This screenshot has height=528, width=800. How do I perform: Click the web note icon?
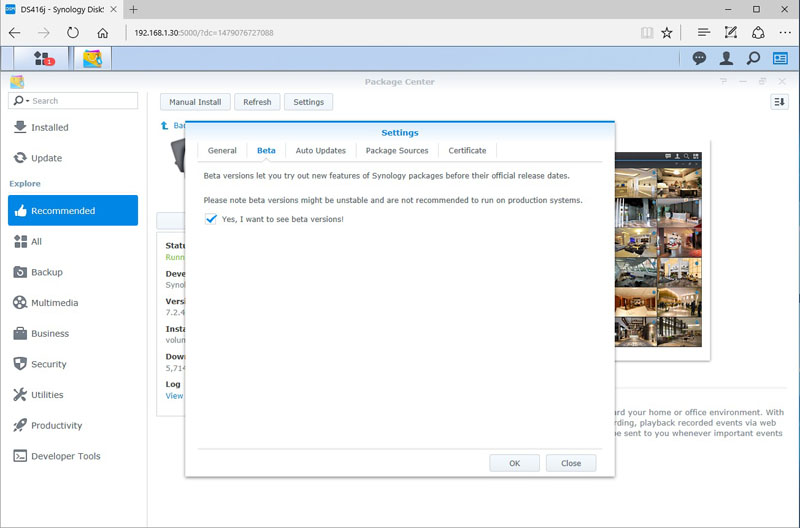pos(731,33)
